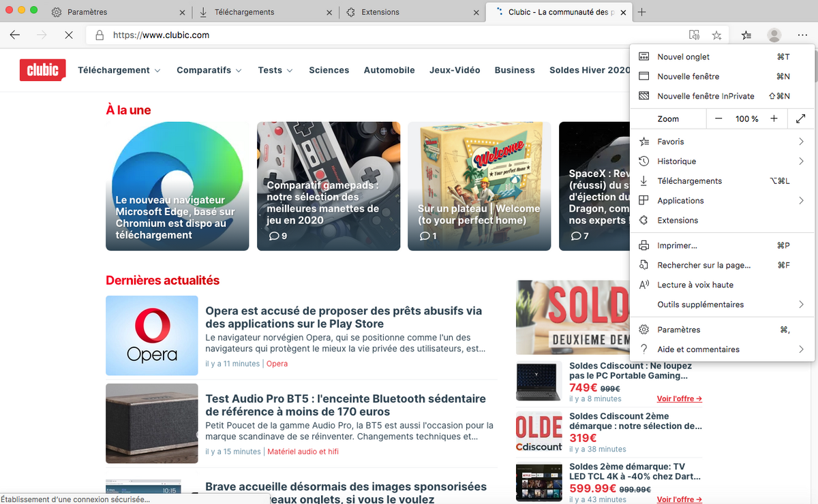Close the Extensions tab
Viewport: 818px width, 504px height.
[x=476, y=12]
